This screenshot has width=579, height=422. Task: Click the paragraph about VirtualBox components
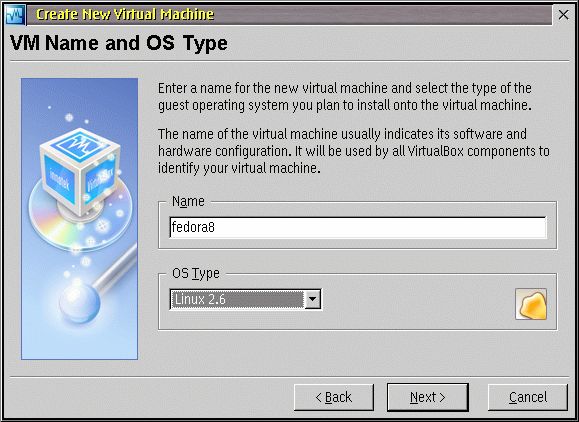[354, 151]
